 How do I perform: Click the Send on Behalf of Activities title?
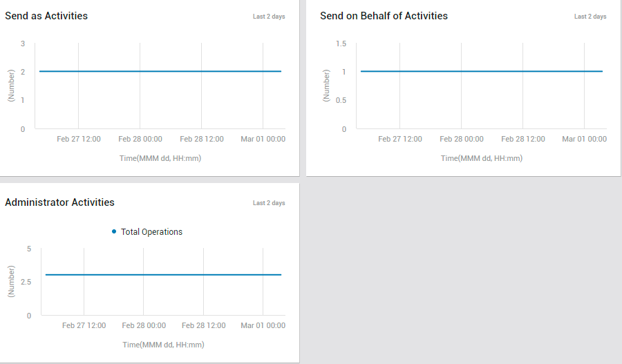384,16
